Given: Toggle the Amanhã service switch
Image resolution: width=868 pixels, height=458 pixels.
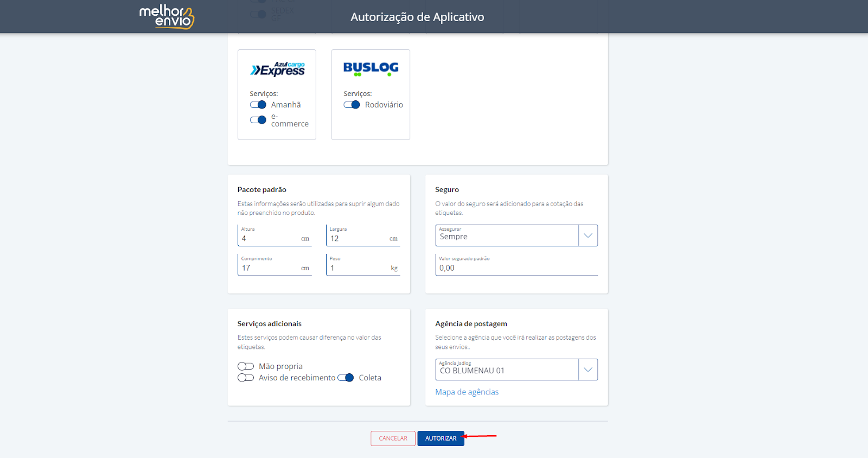Looking at the screenshot, I should pyautogui.click(x=258, y=105).
